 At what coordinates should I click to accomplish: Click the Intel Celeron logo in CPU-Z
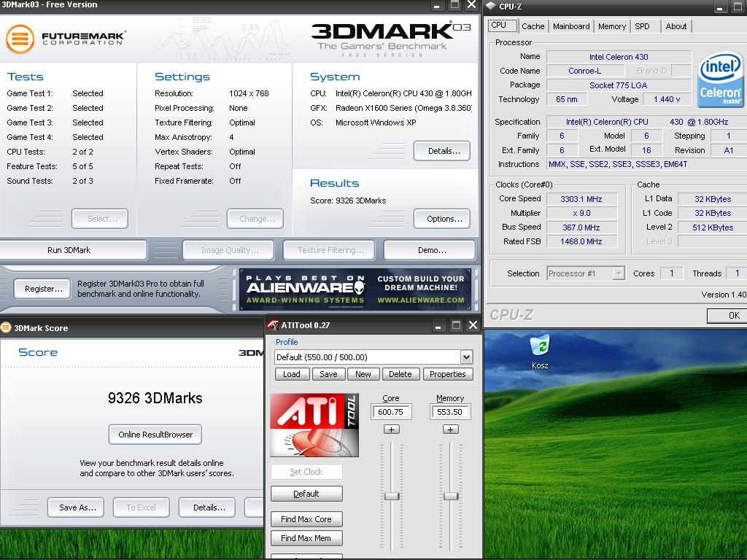(721, 79)
